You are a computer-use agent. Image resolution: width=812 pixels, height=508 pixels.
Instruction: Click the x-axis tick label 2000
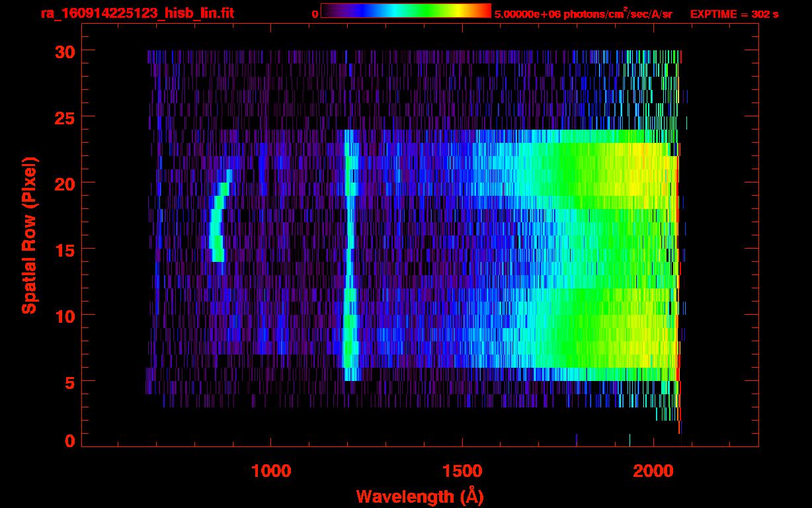[x=653, y=471]
